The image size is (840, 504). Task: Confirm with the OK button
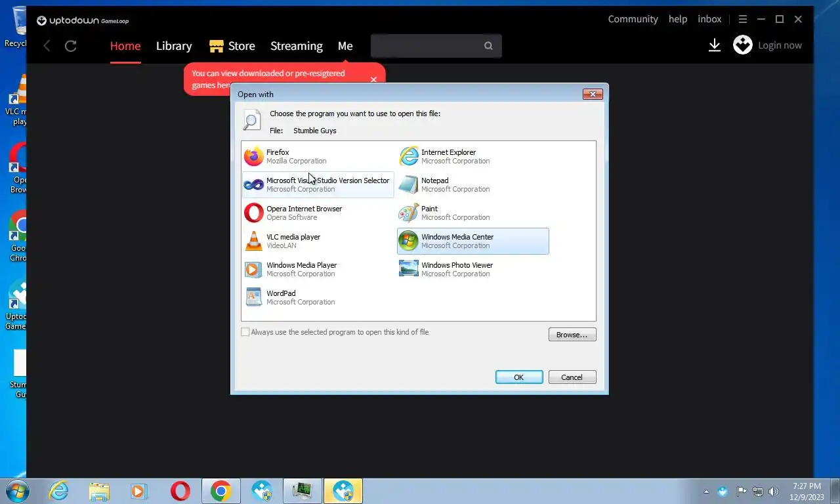[519, 377]
